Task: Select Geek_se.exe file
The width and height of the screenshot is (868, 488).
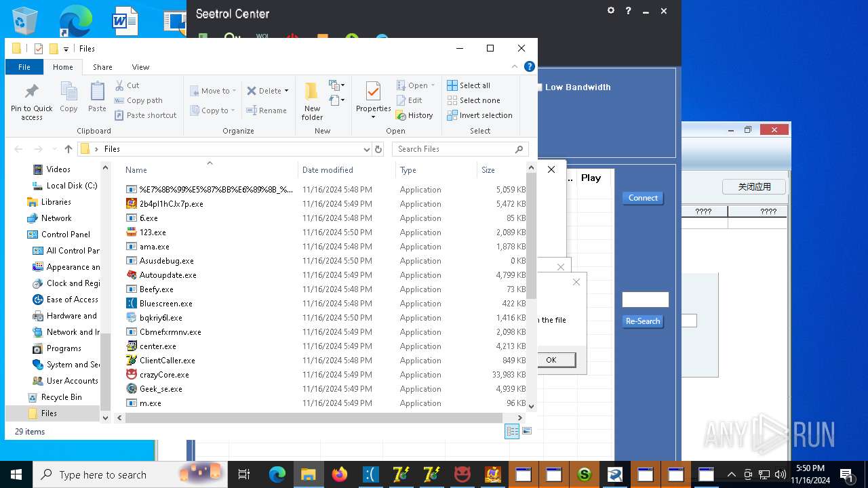Action: [x=161, y=389]
